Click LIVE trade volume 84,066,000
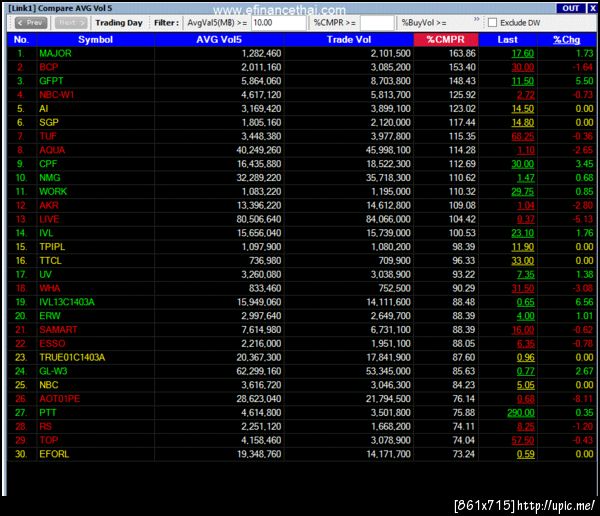This screenshot has height=516, width=600. (x=388, y=219)
